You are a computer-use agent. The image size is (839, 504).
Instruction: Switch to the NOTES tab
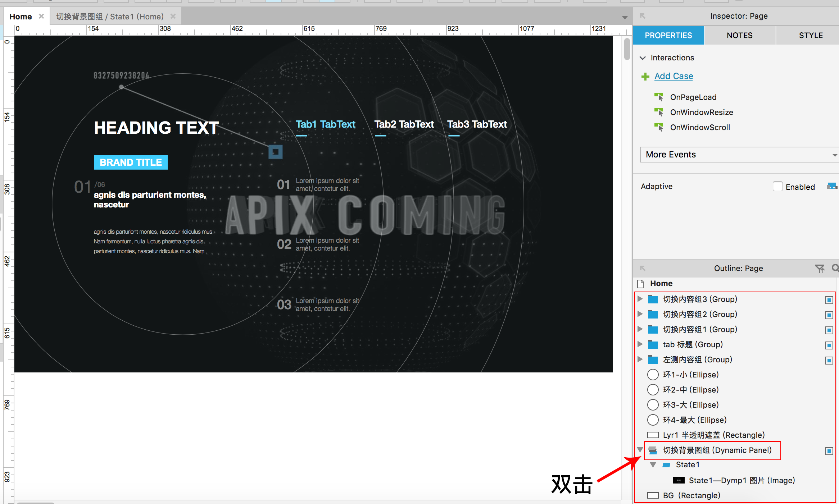click(739, 35)
